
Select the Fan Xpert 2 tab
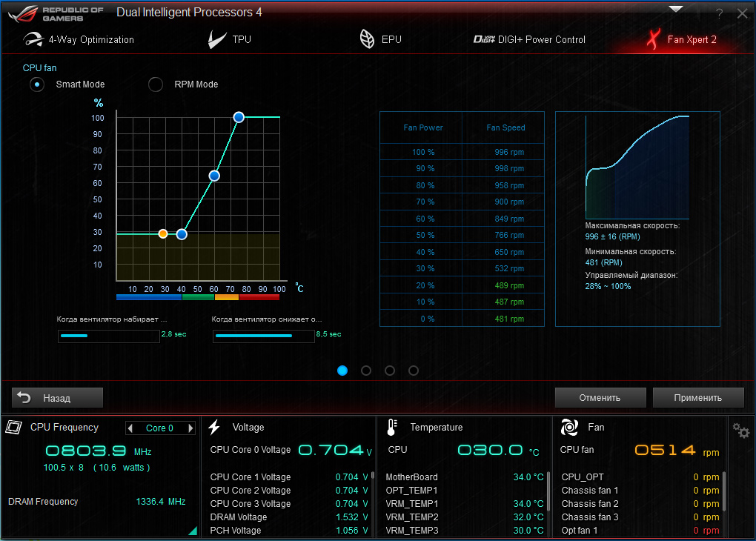click(682, 39)
